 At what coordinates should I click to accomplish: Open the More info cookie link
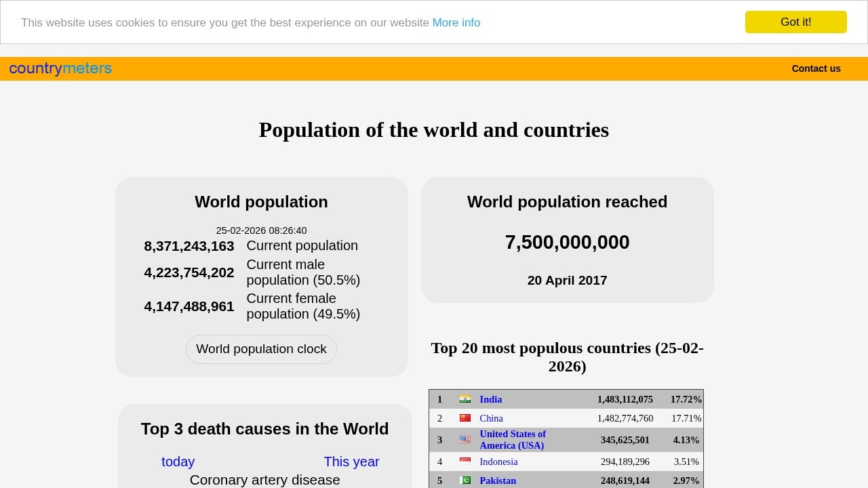click(x=456, y=22)
